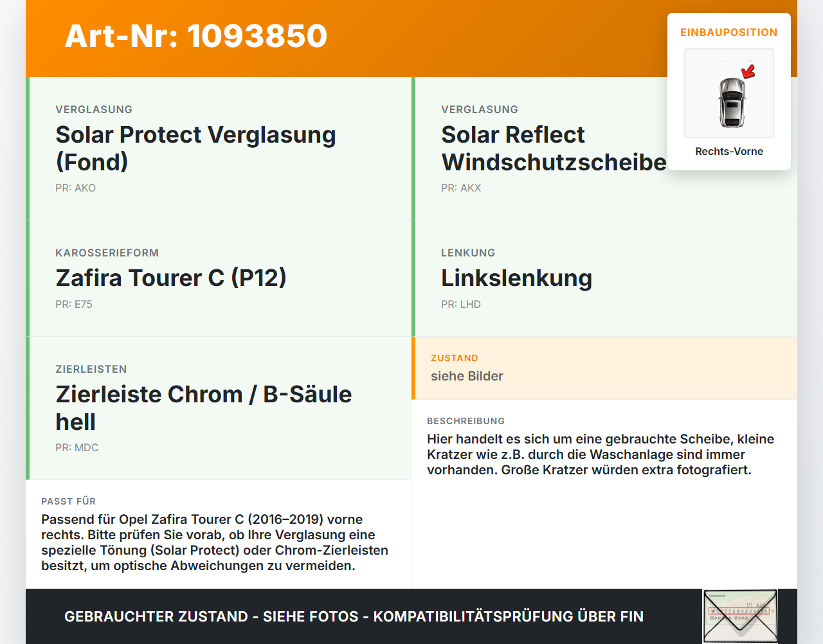Click the car position image under Einbauposition

click(x=729, y=93)
